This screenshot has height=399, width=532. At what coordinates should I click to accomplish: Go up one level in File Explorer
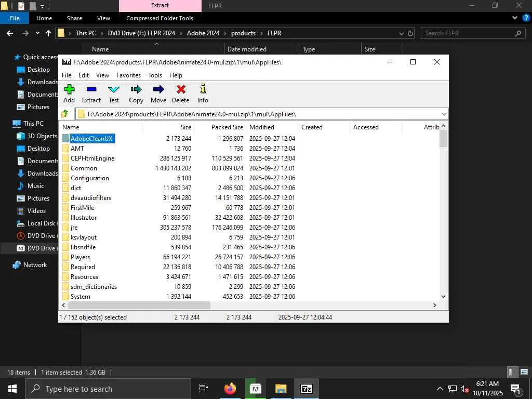(x=48, y=33)
